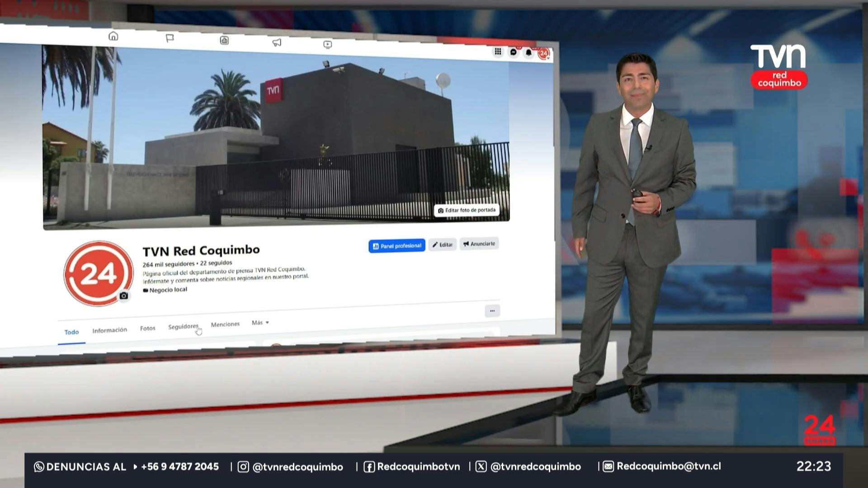Viewport: 868px width, 488px height.
Task: Click the TVN Red Coquimbo page title
Action: [201, 251]
